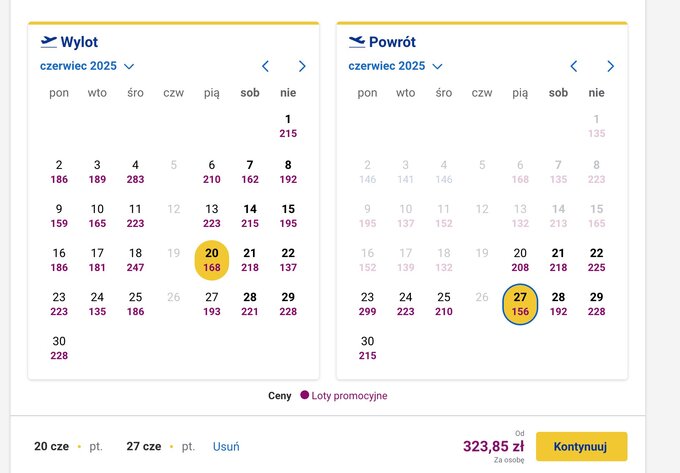Go to next month in Wylot calendar
This screenshot has height=473, width=680.
pyautogui.click(x=302, y=66)
